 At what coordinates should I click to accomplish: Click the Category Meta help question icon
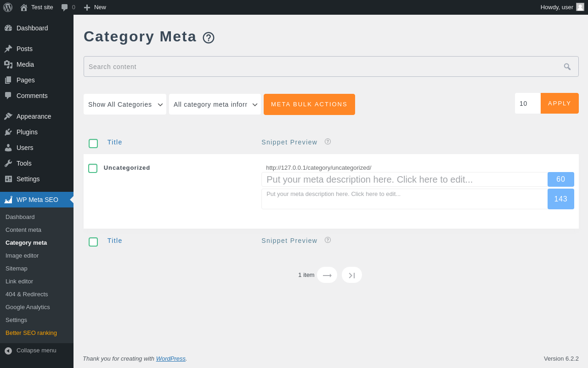[x=209, y=38]
